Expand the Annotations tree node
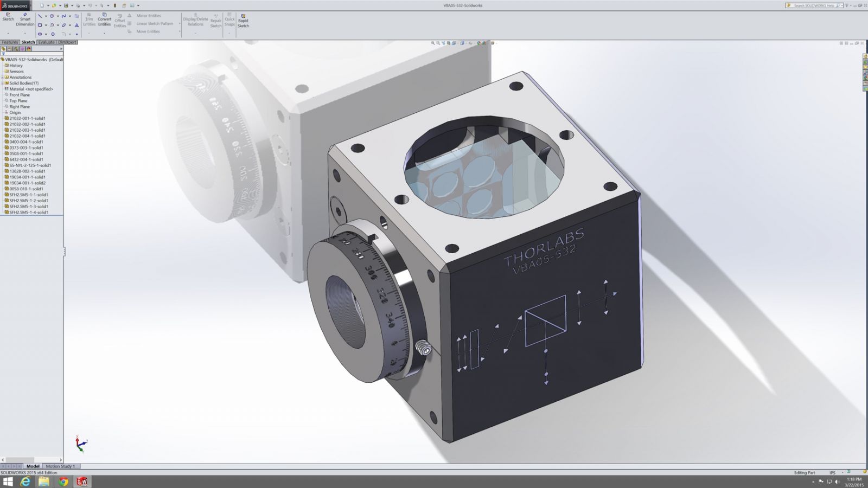 pos(2,77)
